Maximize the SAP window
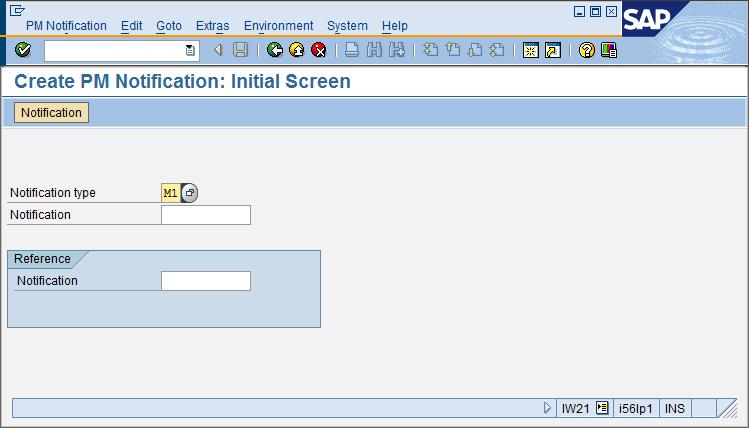Image resolution: width=749 pixels, height=428 pixels. point(595,11)
